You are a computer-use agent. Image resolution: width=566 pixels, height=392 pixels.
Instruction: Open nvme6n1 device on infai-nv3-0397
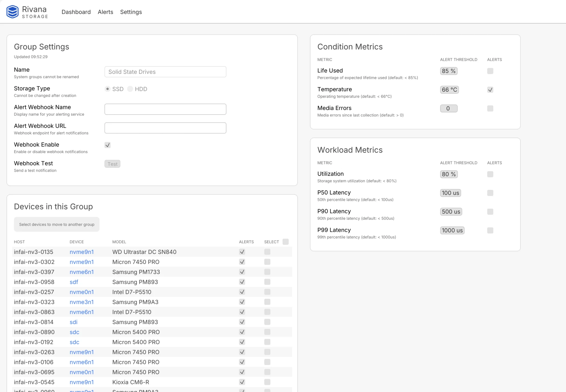coord(82,272)
